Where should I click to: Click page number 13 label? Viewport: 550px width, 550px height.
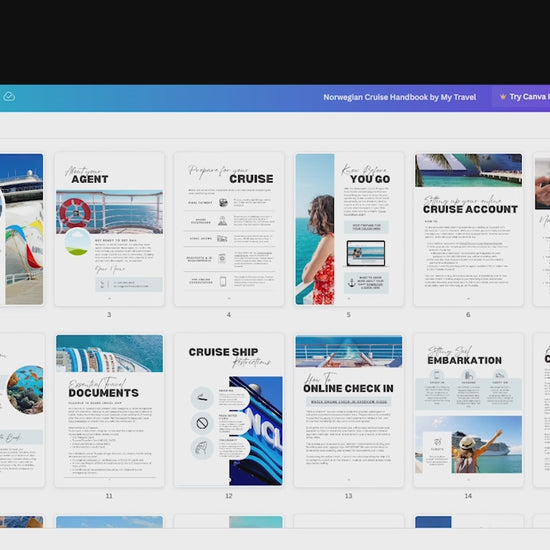(x=348, y=496)
